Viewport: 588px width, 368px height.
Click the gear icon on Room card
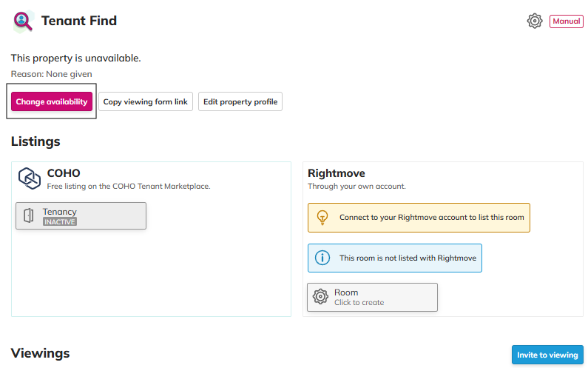point(320,297)
